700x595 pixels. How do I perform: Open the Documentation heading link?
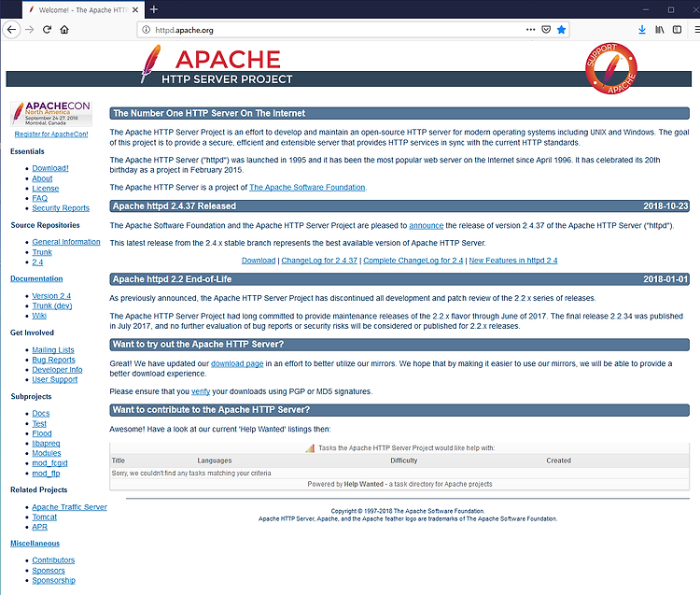(x=36, y=278)
